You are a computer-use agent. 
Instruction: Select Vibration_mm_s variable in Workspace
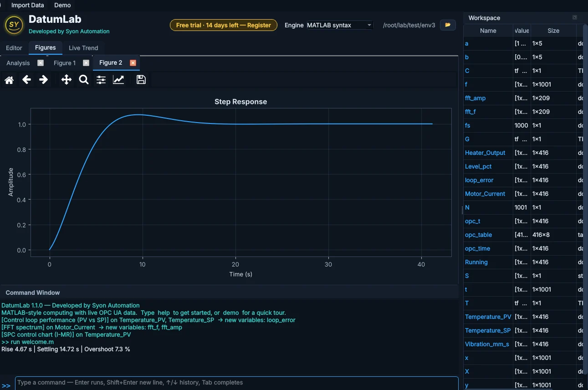[487, 344]
